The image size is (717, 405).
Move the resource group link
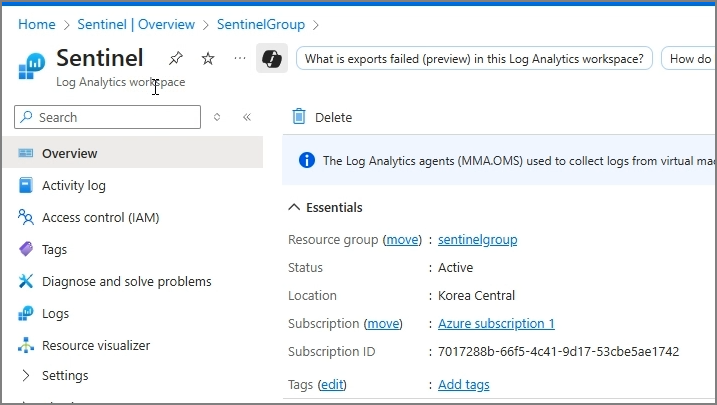tap(402, 240)
